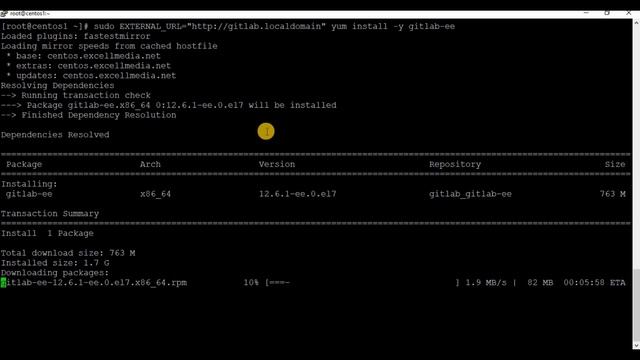Minimize the root@centos1 terminal window
Screen dimensions: 640x360
pyautogui.click(x=586, y=13)
